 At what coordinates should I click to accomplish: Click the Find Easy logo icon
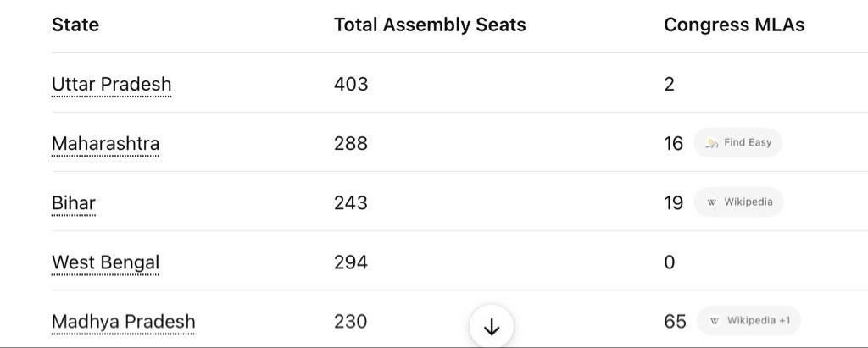(711, 143)
